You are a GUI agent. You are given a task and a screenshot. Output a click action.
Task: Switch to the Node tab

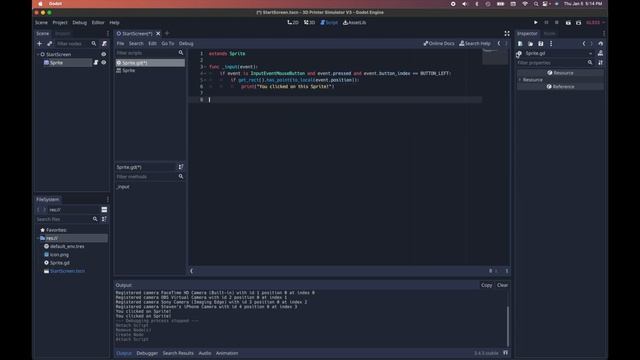tap(549, 33)
